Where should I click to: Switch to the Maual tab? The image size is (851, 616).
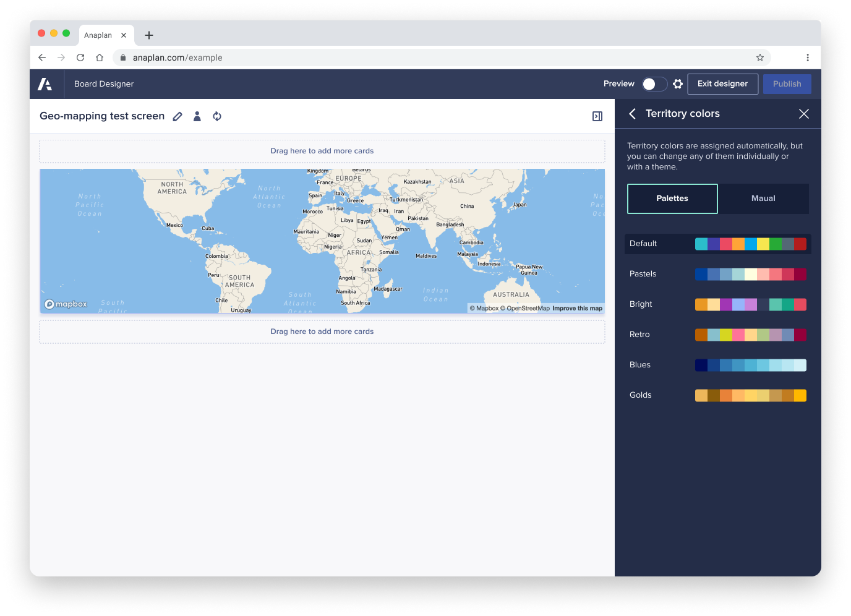click(x=763, y=199)
